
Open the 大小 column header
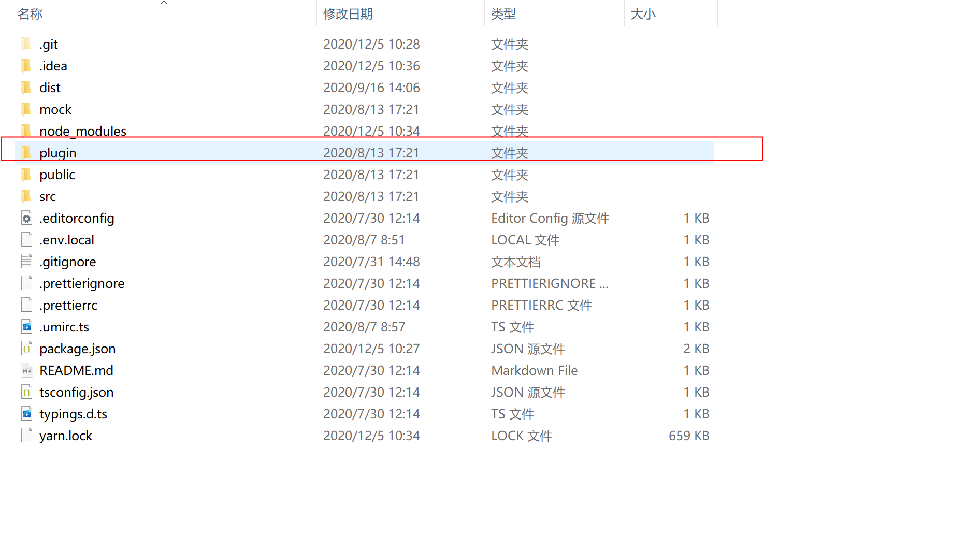(x=643, y=14)
